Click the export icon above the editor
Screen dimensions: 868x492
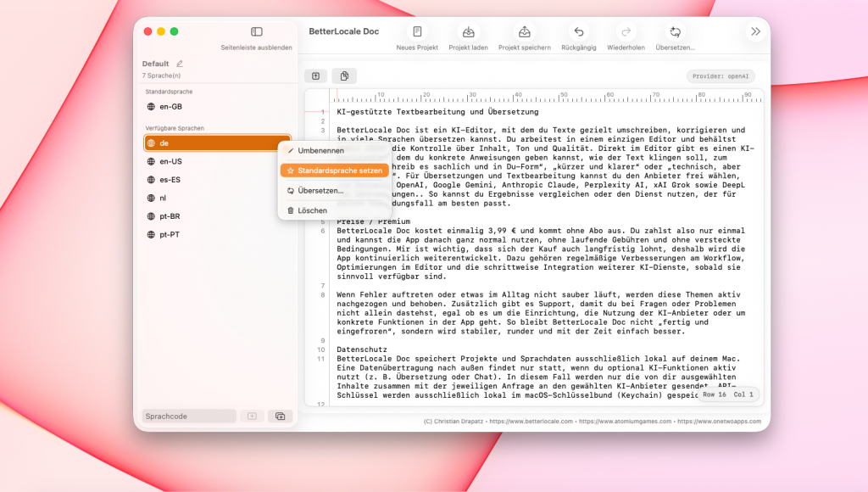(x=315, y=75)
